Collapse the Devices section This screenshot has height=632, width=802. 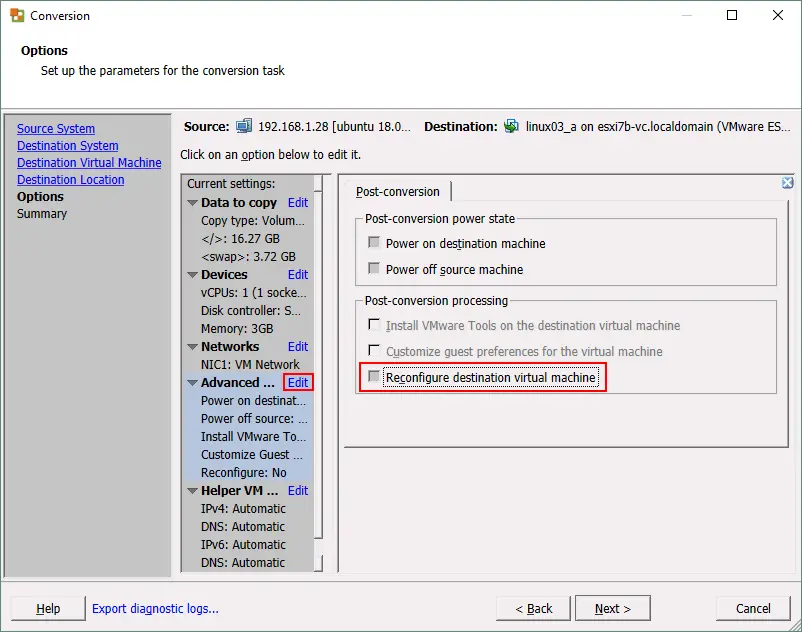tap(193, 275)
